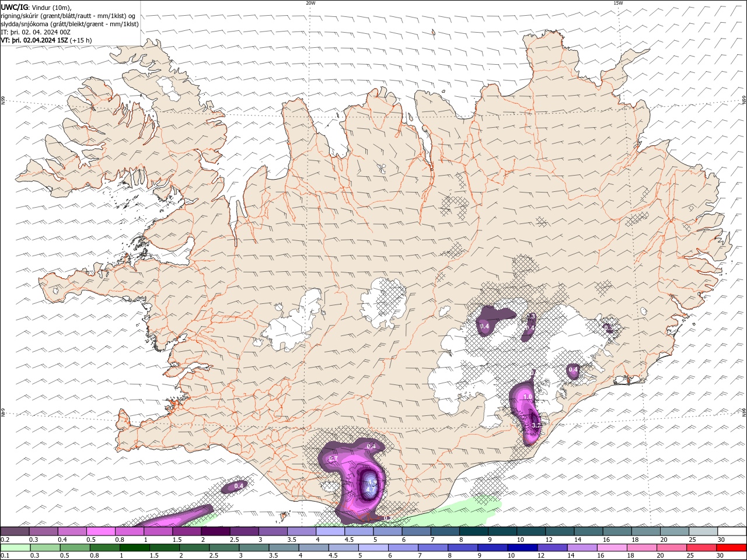Click the '30' label under the top legend

click(721, 540)
